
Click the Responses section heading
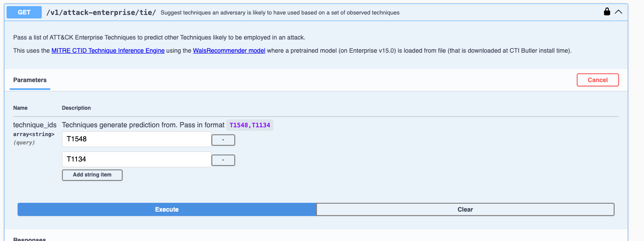[29, 239]
